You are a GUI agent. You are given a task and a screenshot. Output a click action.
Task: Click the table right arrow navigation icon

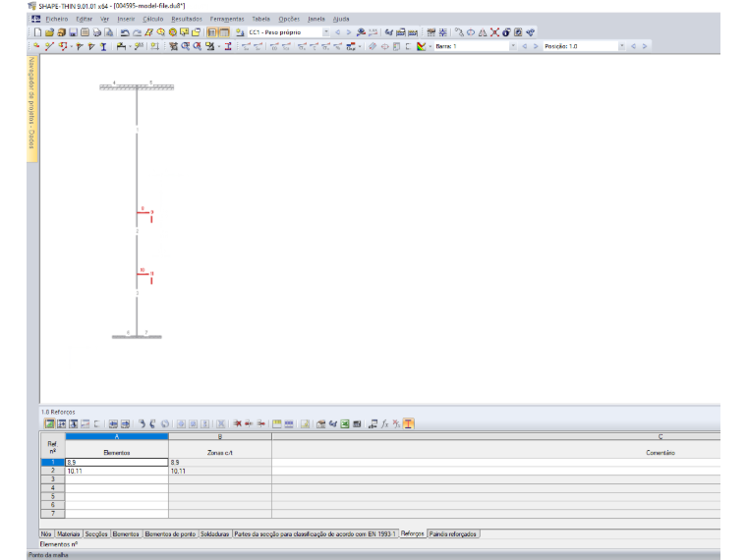click(125, 423)
